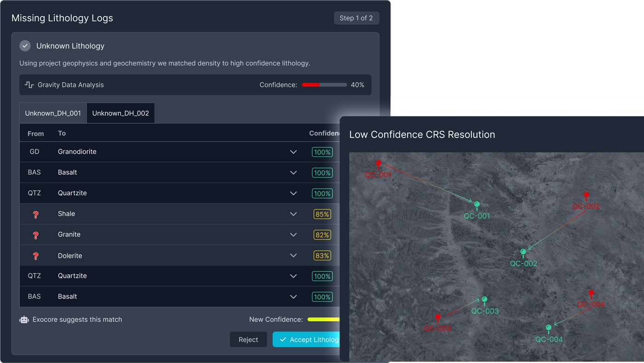Screen dimensions: 644x363
Task: Click the red question mark beside Shale
Action: point(36,214)
